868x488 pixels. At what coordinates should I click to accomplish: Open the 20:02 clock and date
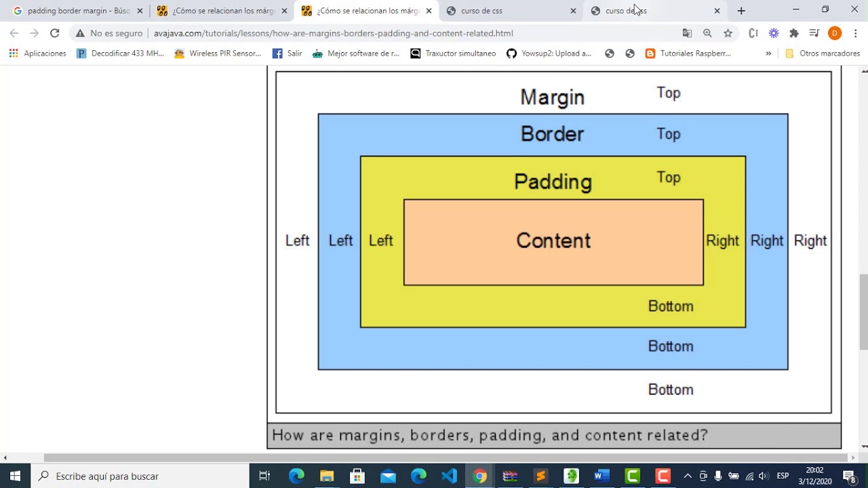click(x=814, y=476)
